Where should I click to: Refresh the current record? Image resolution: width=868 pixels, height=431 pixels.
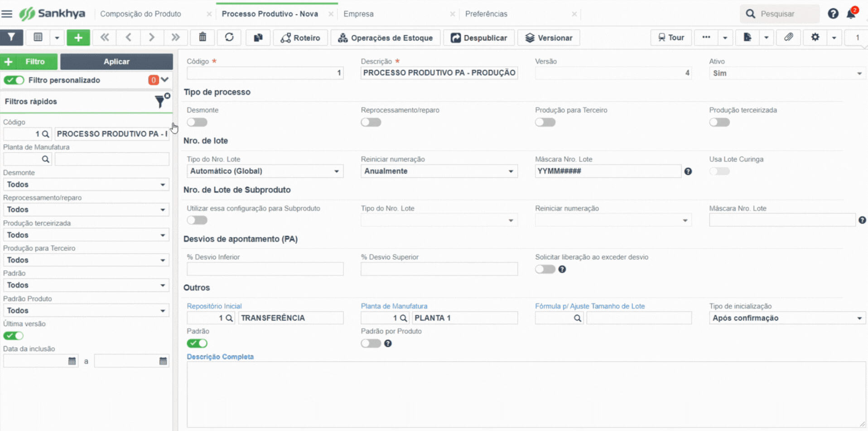(x=229, y=38)
